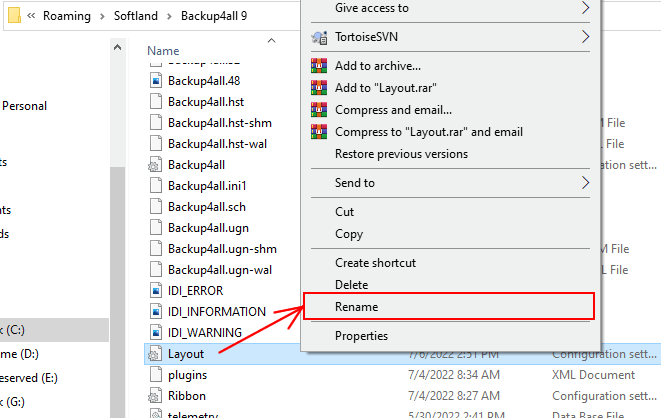Click the Backup4all.hst file icon

coord(156,102)
